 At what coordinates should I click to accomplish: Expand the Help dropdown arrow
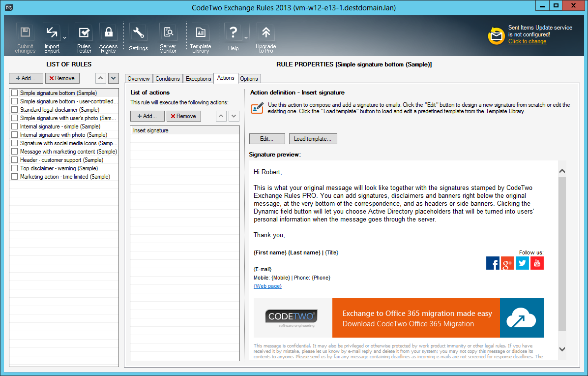click(246, 37)
